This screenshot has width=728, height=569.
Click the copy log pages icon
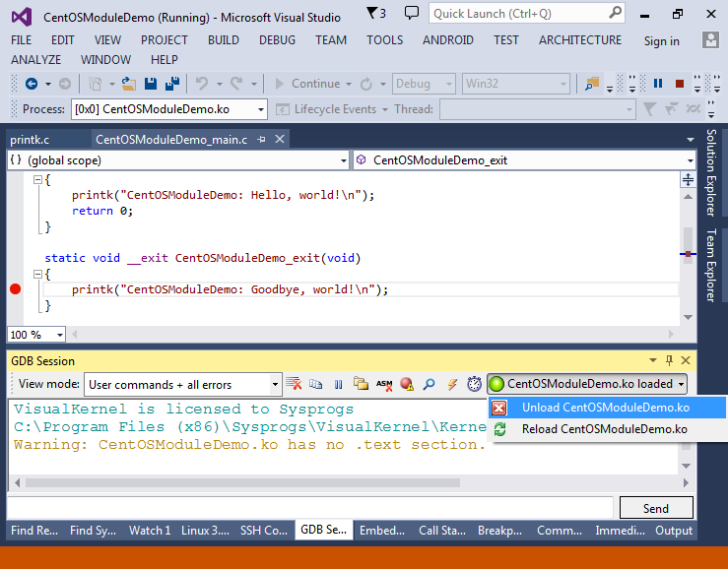pyautogui.click(x=315, y=384)
